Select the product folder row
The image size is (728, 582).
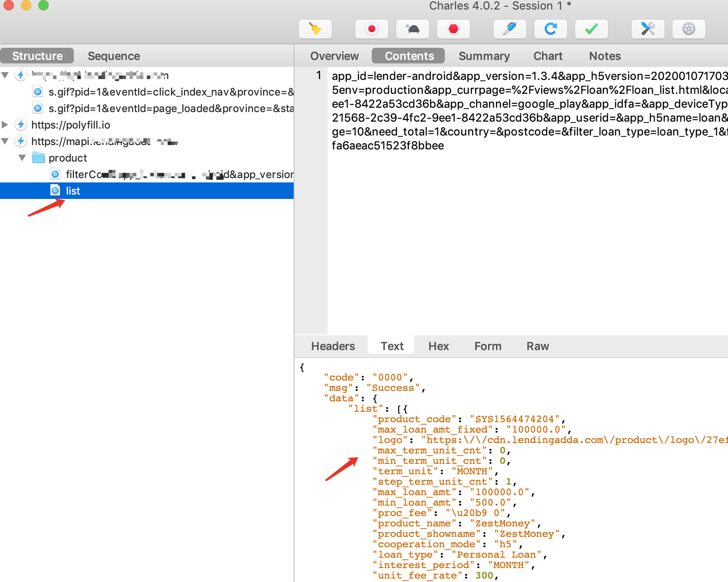click(x=147, y=158)
